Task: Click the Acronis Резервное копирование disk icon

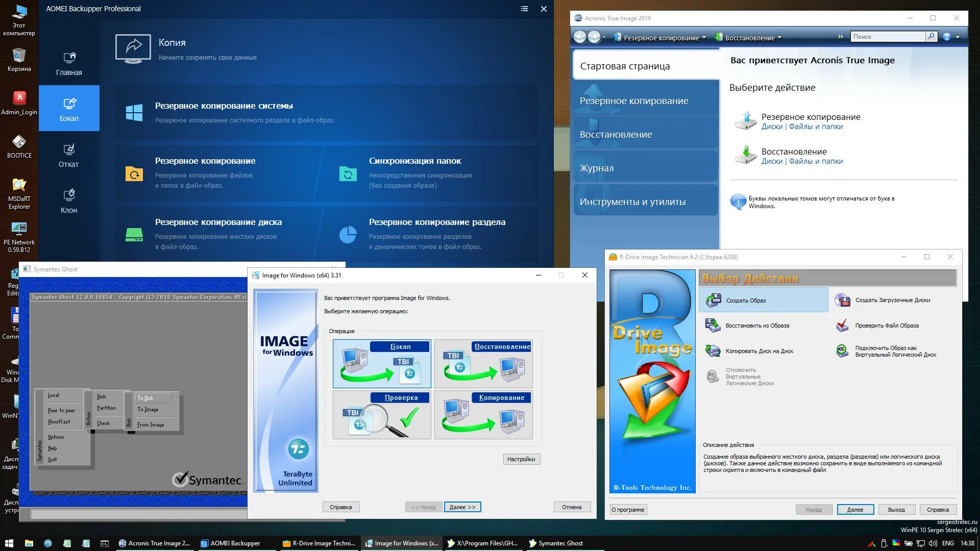Action: click(745, 121)
